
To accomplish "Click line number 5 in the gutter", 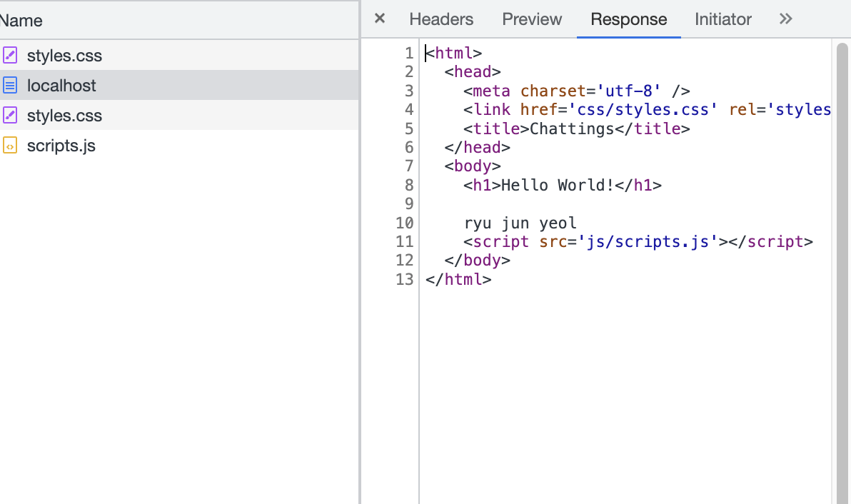I will (409, 128).
